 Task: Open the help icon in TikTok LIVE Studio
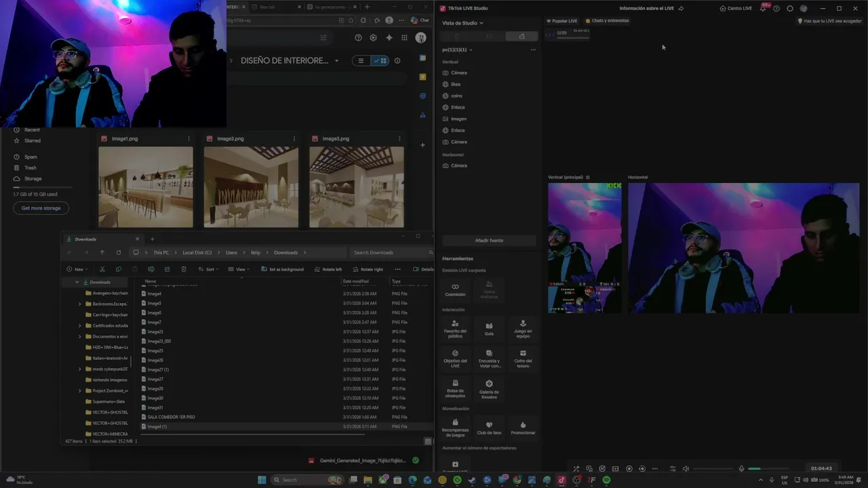coord(776,8)
